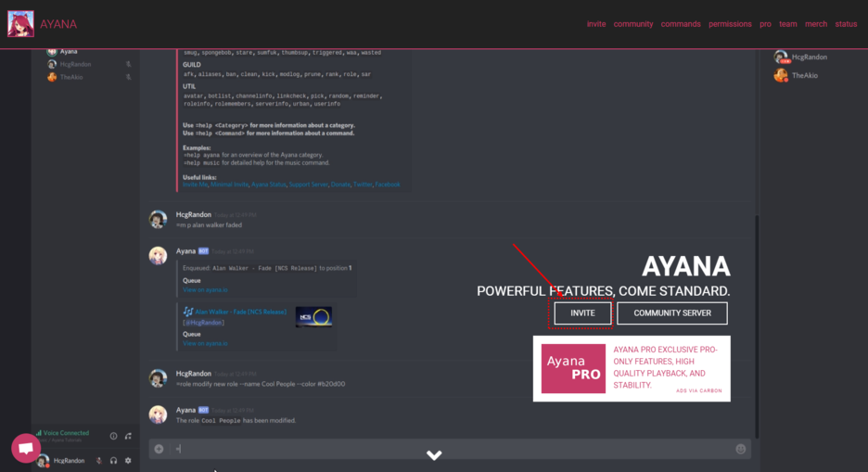The height and width of the screenshot is (472, 868).
Task: Click TheAkio avatar in voice channel list
Action: click(52, 77)
